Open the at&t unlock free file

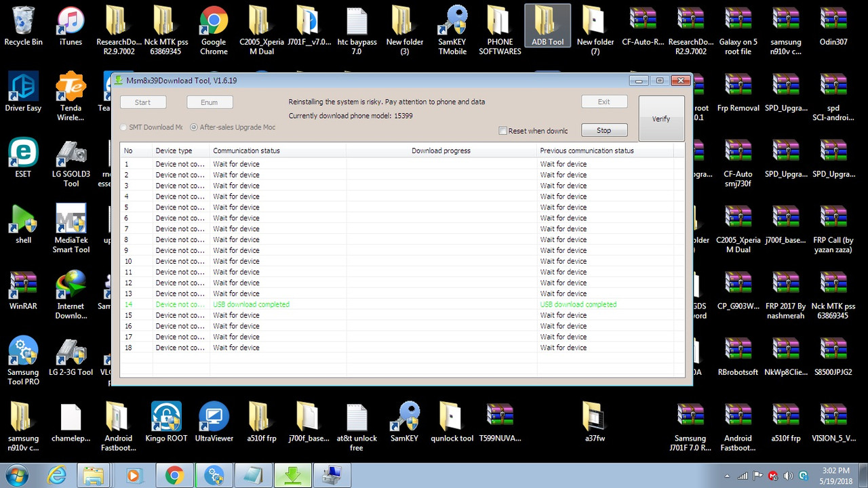357,427
